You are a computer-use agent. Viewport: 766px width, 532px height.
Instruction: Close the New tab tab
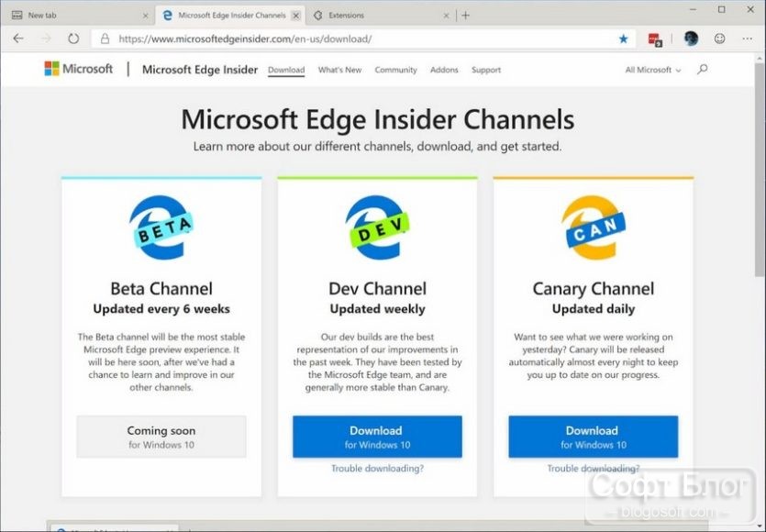(145, 16)
